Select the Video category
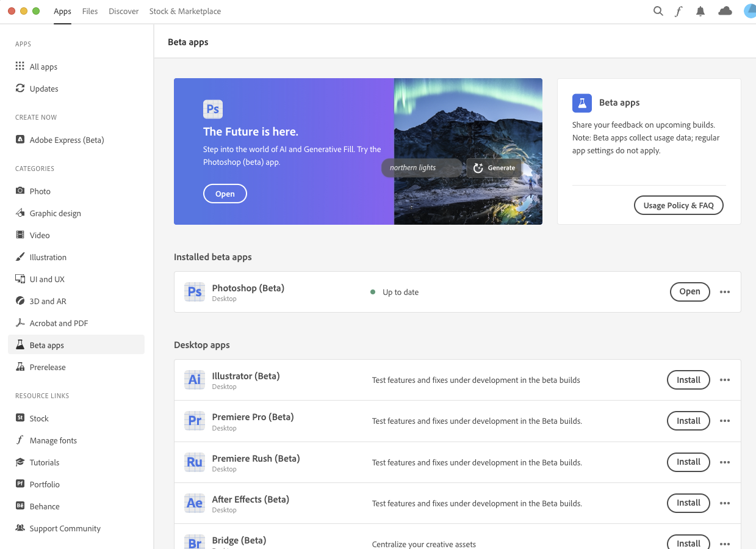The image size is (756, 549). [x=76, y=235]
